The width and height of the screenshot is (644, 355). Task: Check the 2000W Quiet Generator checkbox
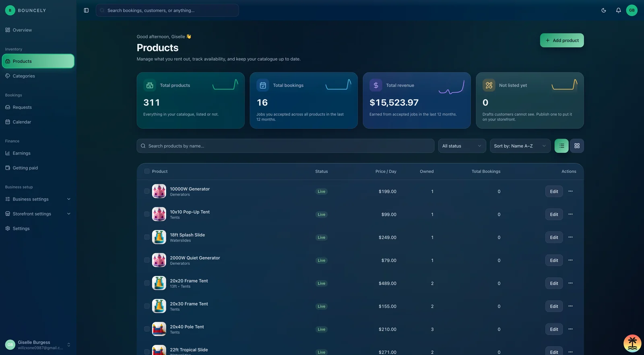pos(147,260)
